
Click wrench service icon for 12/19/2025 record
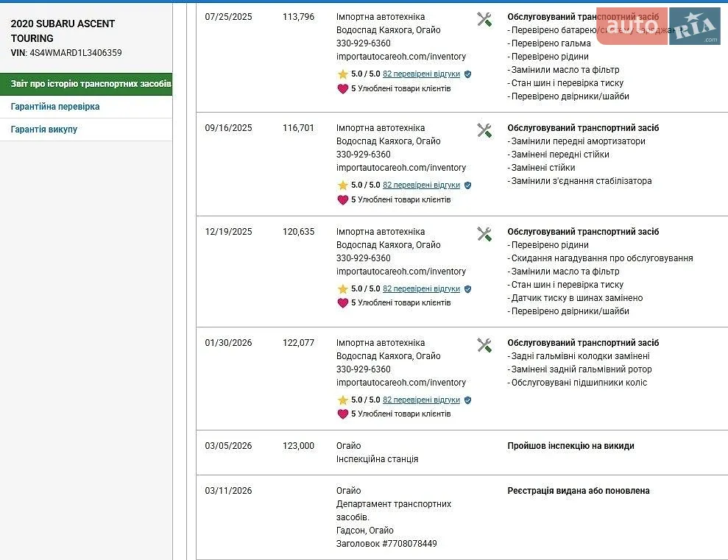pos(484,234)
